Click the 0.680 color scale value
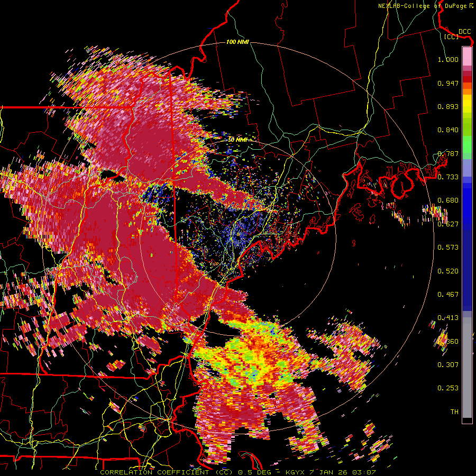The image size is (476, 476). coord(448,200)
